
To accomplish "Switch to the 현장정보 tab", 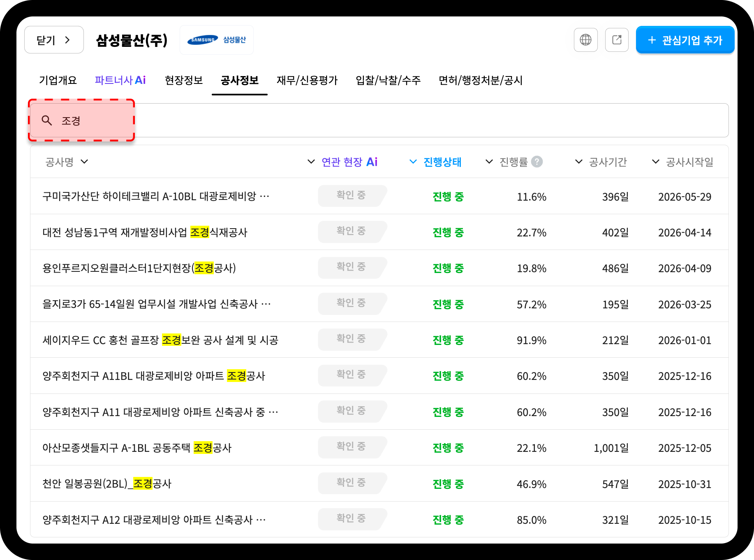I will coord(184,80).
